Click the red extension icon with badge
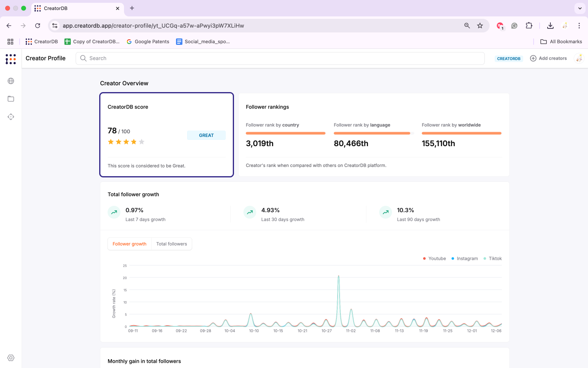 [500, 26]
